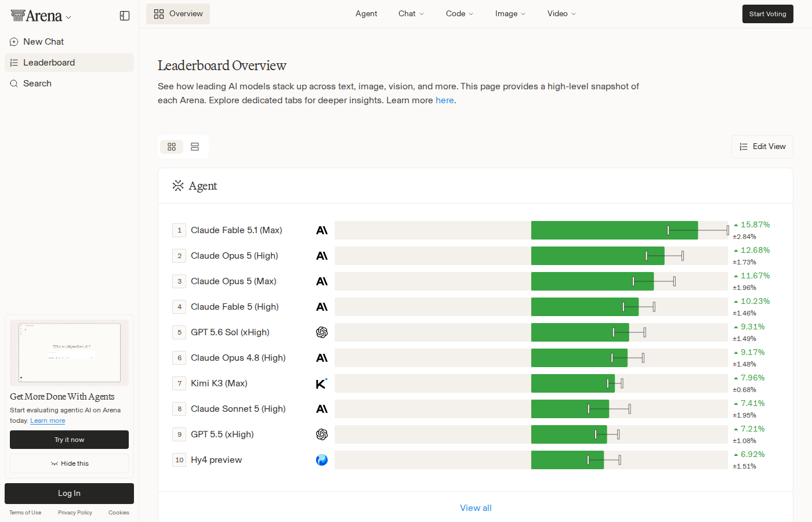Open the Overview tab
The width and height of the screenshot is (812, 522).
[x=178, y=14]
